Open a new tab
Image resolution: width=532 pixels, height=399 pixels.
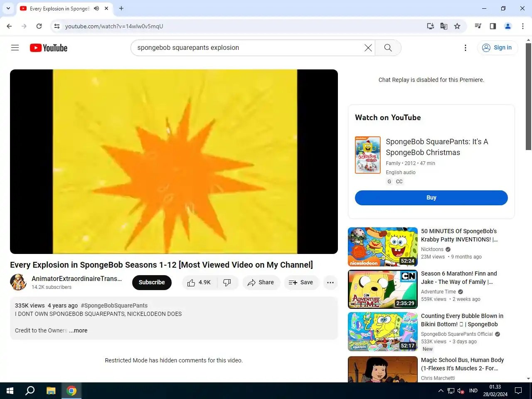click(x=121, y=8)
